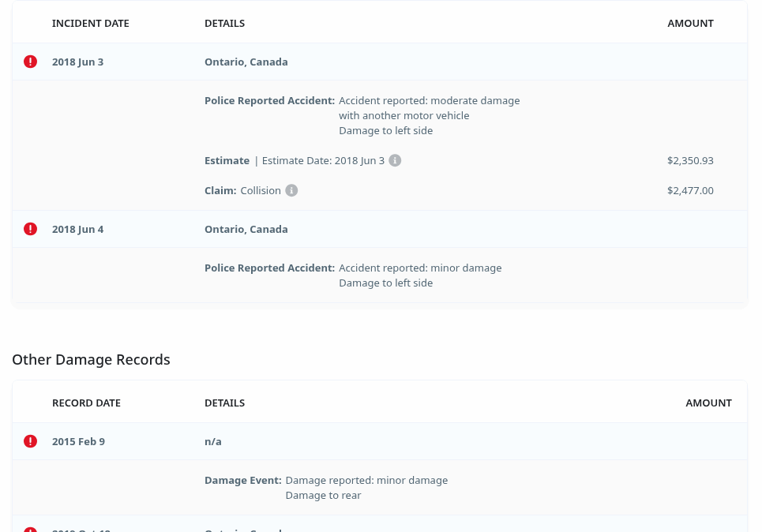Click the warning icon in the first incident row
This screenshot has height=532, width=762.
pos(30,62)
